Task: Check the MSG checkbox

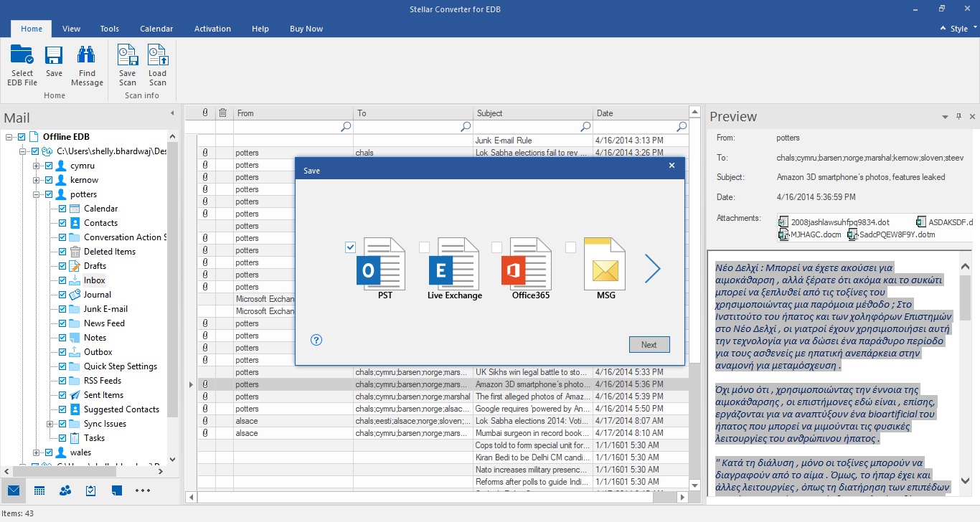Action: coord(570,247)
